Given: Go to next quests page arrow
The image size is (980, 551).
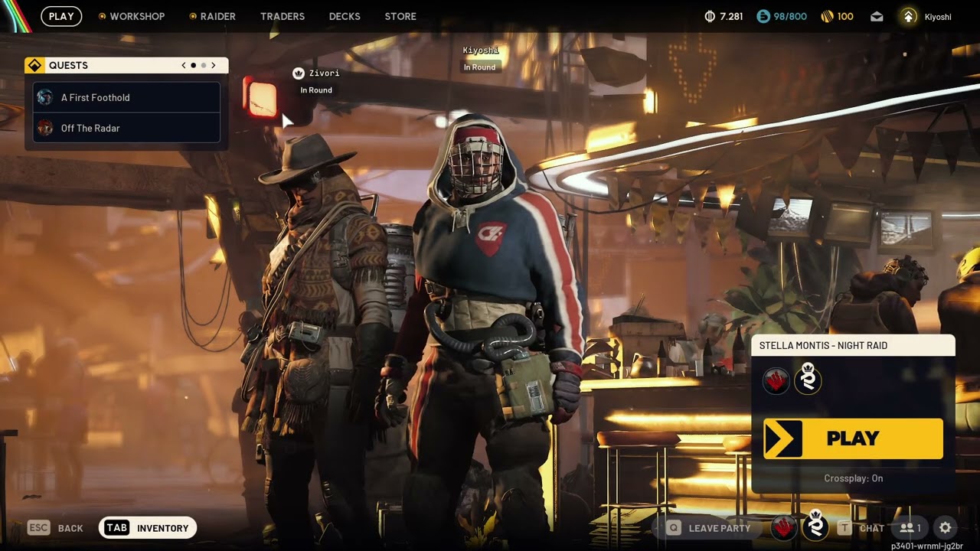Looking at the screenshot, I should coord(213,66).
